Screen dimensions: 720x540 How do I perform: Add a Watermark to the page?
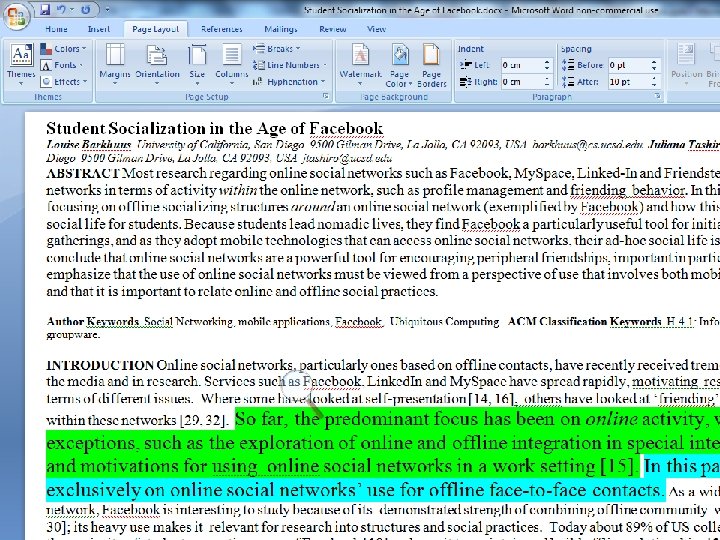[360, 65]
